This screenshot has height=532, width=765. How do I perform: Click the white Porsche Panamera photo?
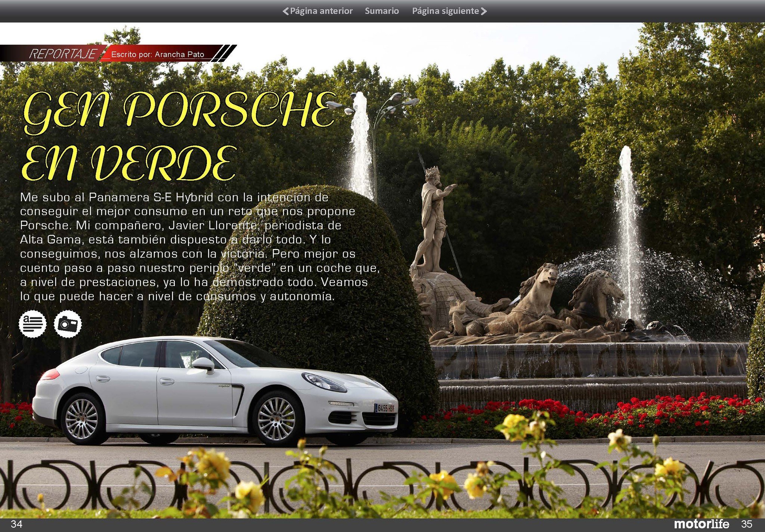(215, 391)
